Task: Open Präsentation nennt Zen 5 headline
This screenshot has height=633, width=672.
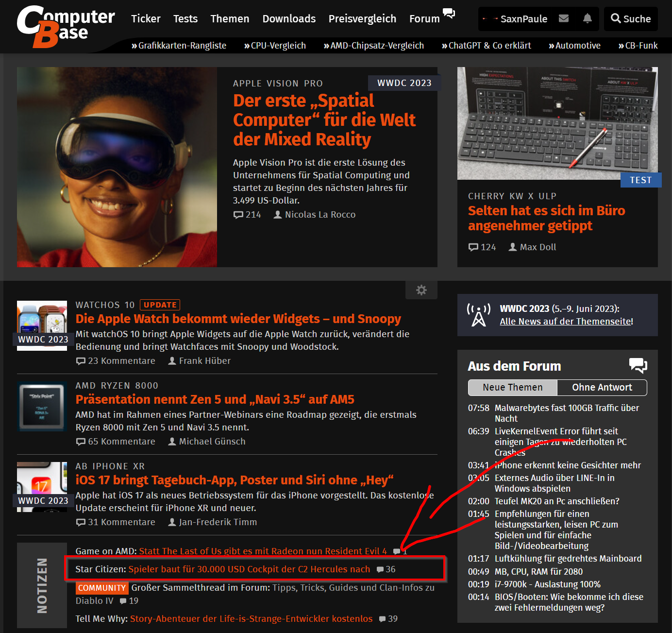Action: 215,400
